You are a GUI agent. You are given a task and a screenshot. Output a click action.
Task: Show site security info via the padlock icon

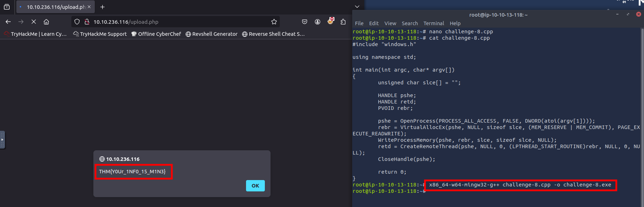[87, 22]
